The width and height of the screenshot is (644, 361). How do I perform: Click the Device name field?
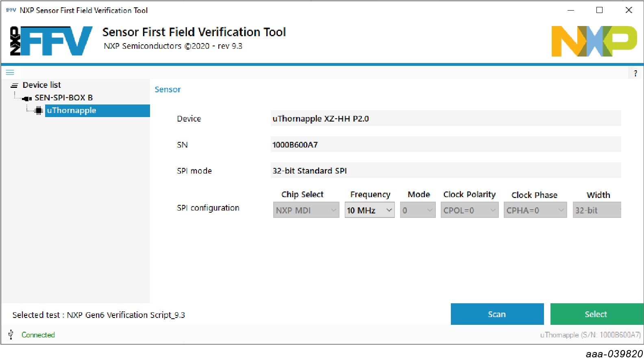[446, 119]
